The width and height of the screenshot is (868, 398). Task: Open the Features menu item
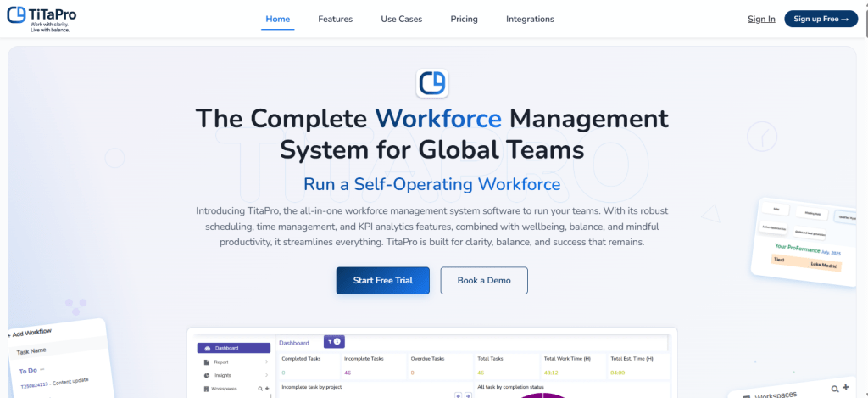[335, 20]
